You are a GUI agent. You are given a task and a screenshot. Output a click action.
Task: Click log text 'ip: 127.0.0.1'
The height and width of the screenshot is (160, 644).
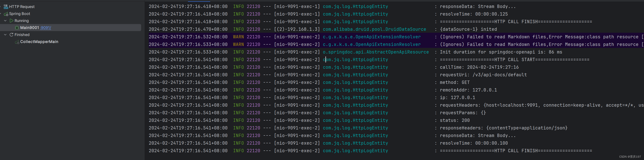point(458,98)
